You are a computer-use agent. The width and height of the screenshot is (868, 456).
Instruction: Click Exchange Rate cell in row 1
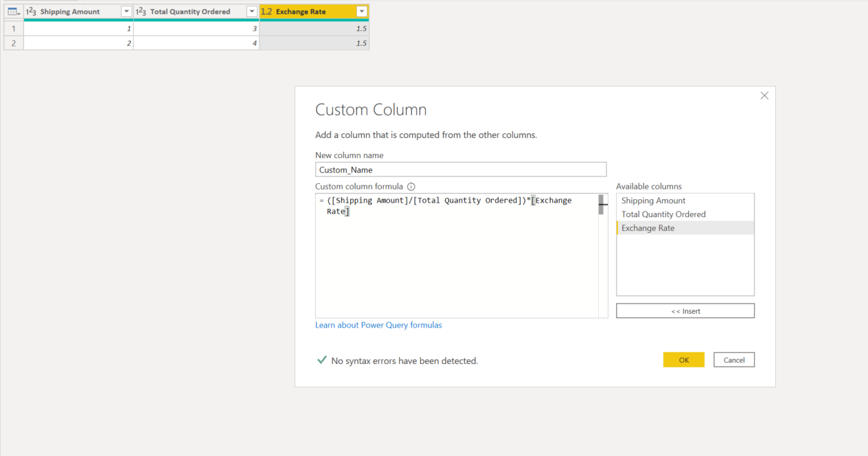315,29
